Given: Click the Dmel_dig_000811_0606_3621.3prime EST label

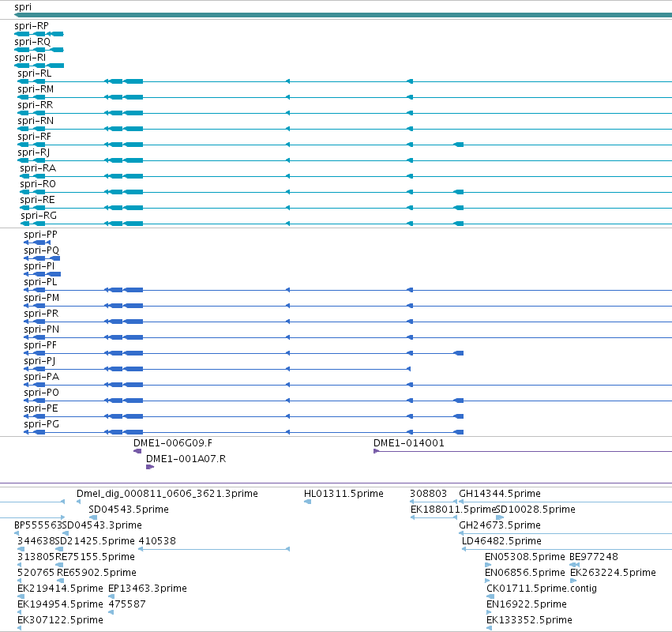Looking at the screenshot, I should click(167, 494).
